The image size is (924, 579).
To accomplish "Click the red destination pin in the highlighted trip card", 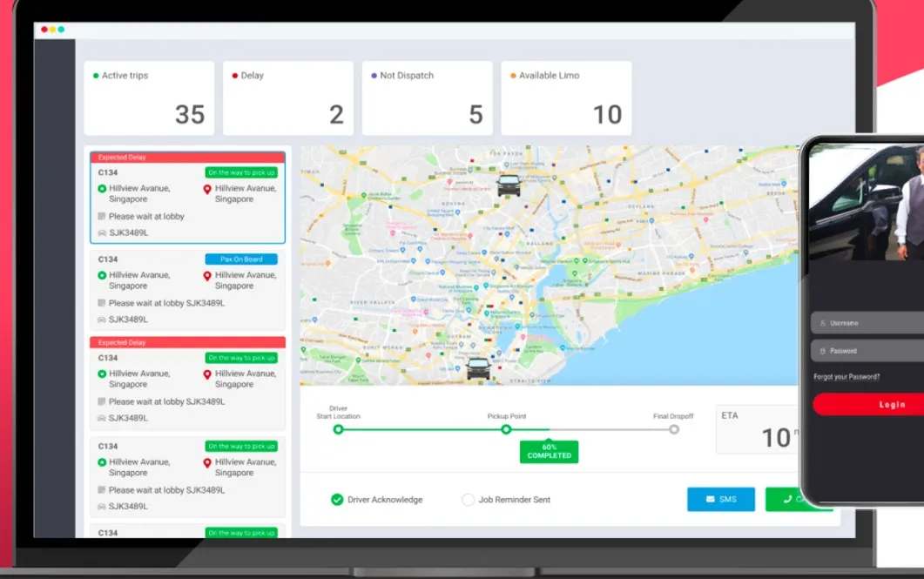I will click(x=207, y=189).
